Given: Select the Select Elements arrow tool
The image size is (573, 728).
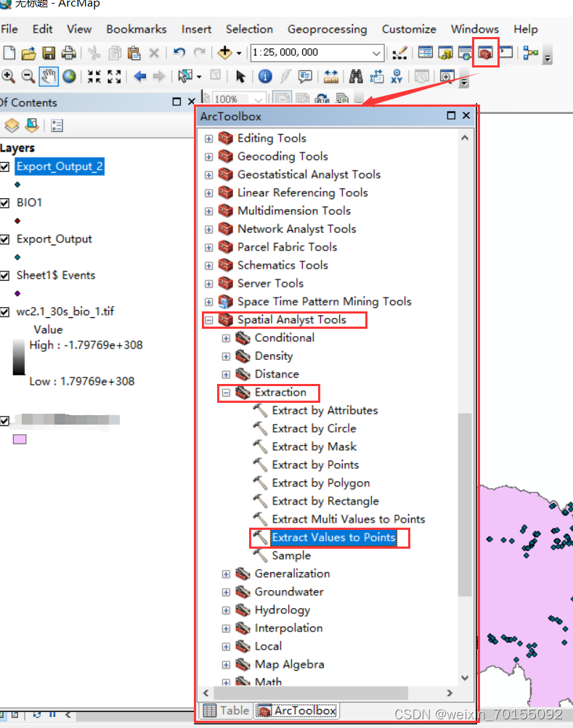Looking at the screenshot, I should click(x=240, y=76).
